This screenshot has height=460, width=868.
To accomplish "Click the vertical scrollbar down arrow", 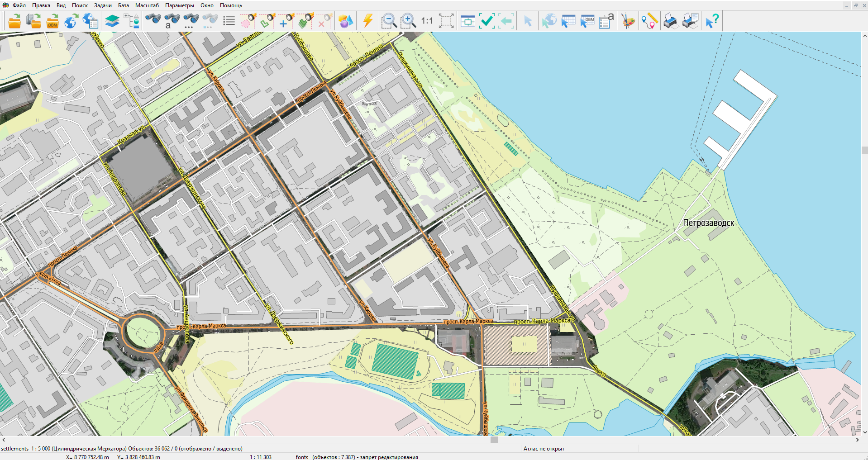I will (x=864, y=432).
